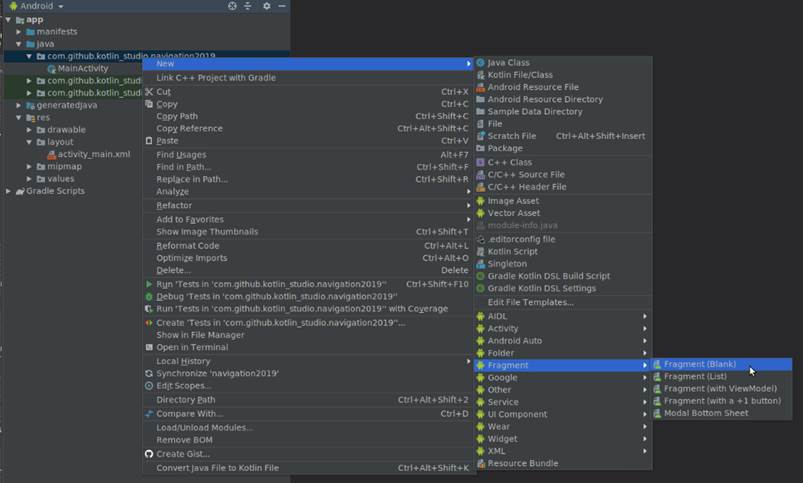Click the Cut scissors icon

pos(149,92)
